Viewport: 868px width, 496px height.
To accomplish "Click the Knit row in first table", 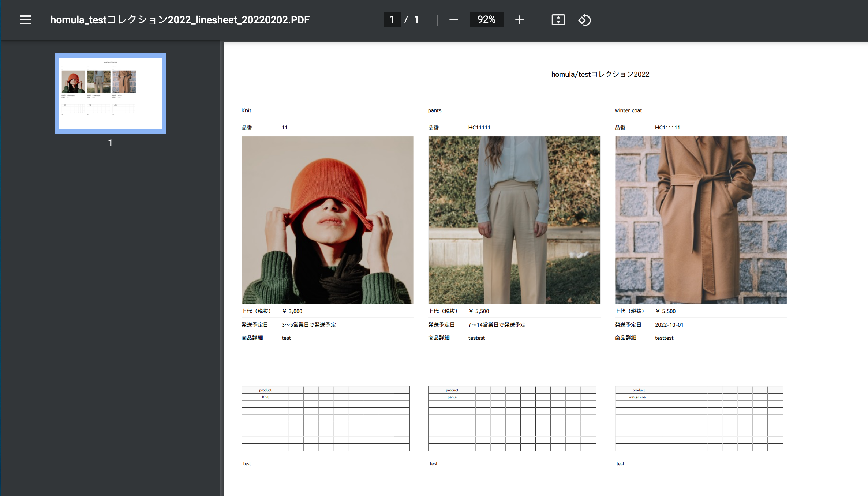I will click(x=265, y=397).
